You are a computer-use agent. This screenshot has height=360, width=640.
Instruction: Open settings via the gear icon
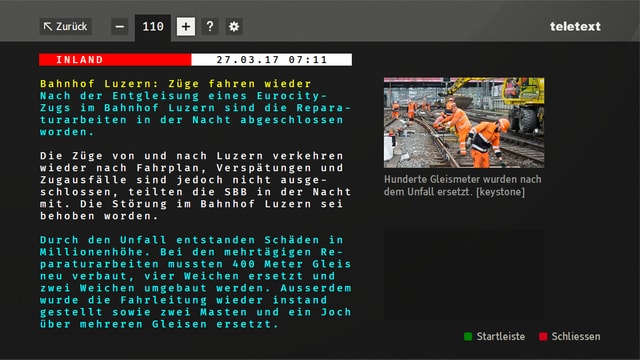(x=234, y=27)
